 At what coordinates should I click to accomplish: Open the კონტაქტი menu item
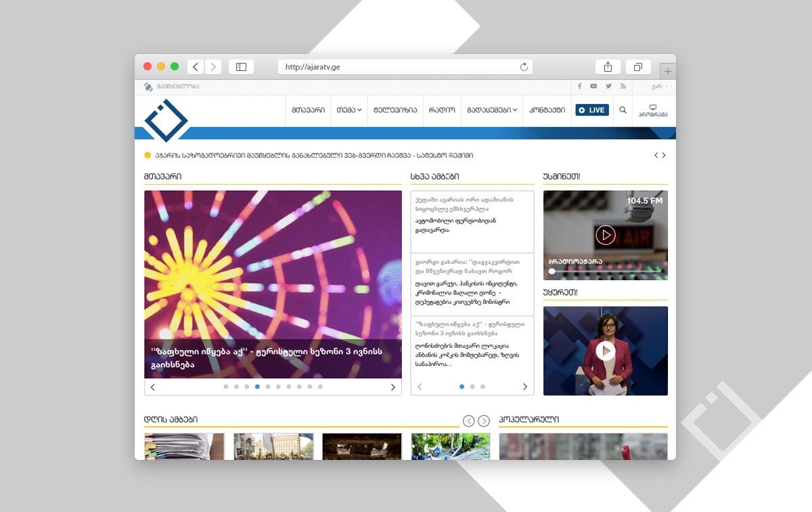547,110
